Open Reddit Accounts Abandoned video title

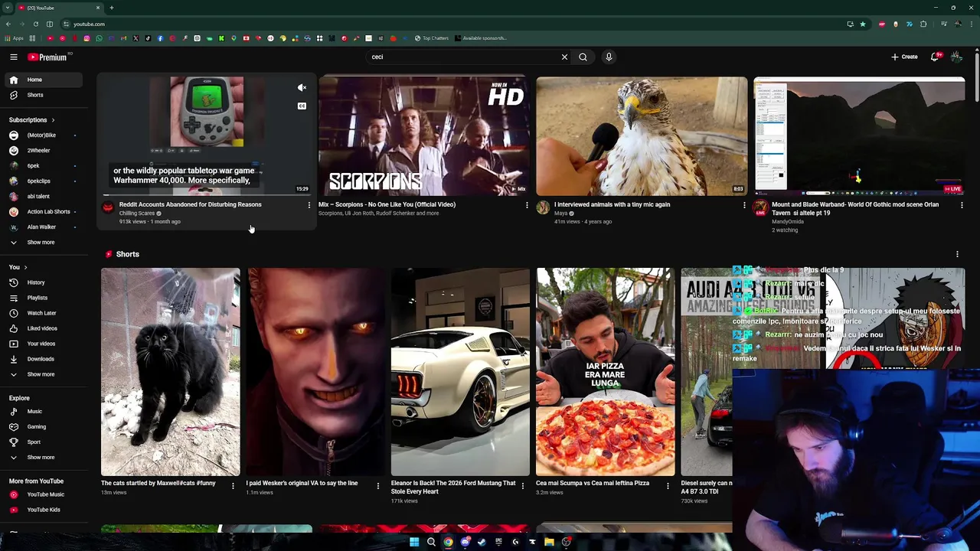pyautogui.click(x=190, y=204)
